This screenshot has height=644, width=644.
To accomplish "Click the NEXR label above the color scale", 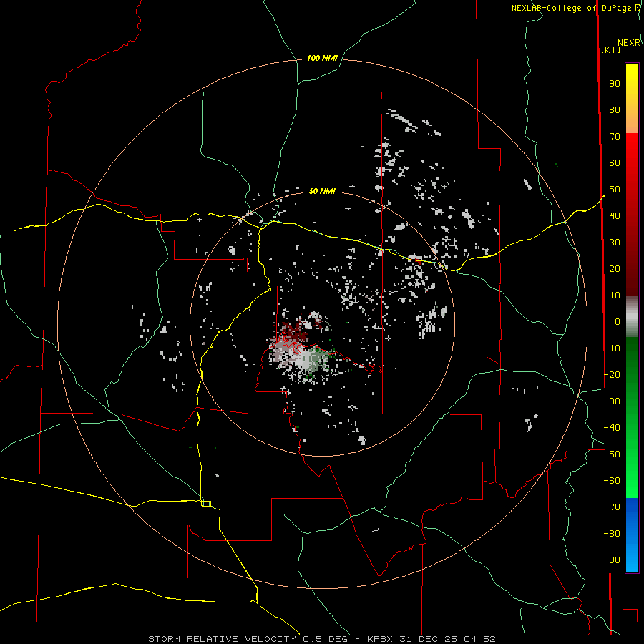I will coord(629,43).
